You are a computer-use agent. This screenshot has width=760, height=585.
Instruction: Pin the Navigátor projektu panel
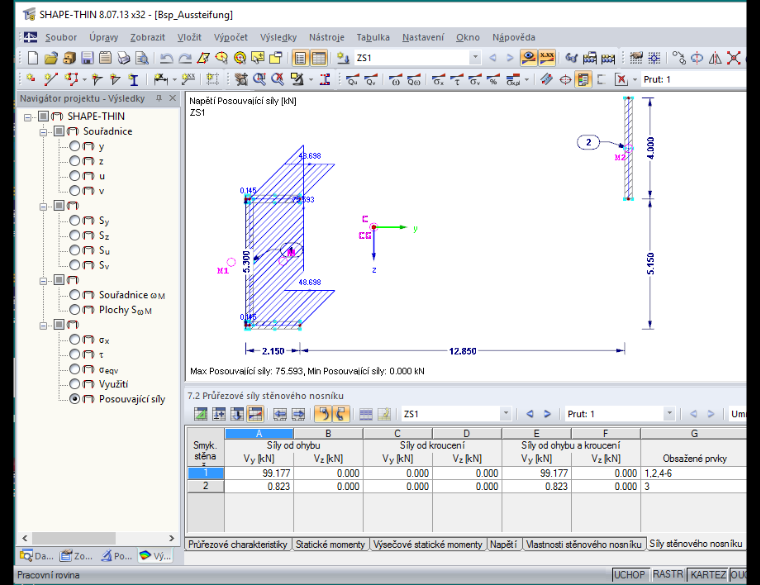(x=158, y=98)
